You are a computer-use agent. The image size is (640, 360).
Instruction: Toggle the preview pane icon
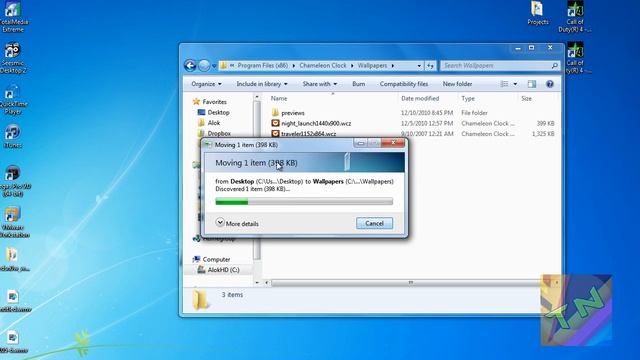pyautogui.click(x=531, y=84)
